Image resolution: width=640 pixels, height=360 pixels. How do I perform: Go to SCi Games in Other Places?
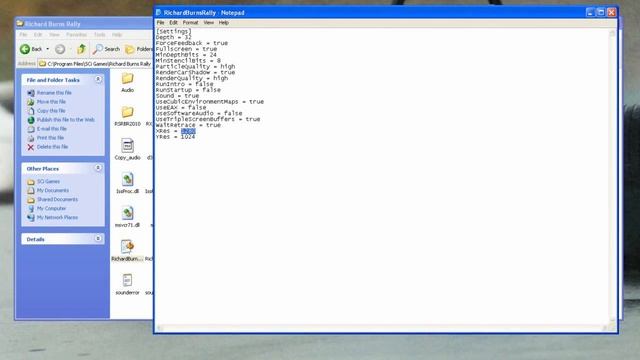48,181
